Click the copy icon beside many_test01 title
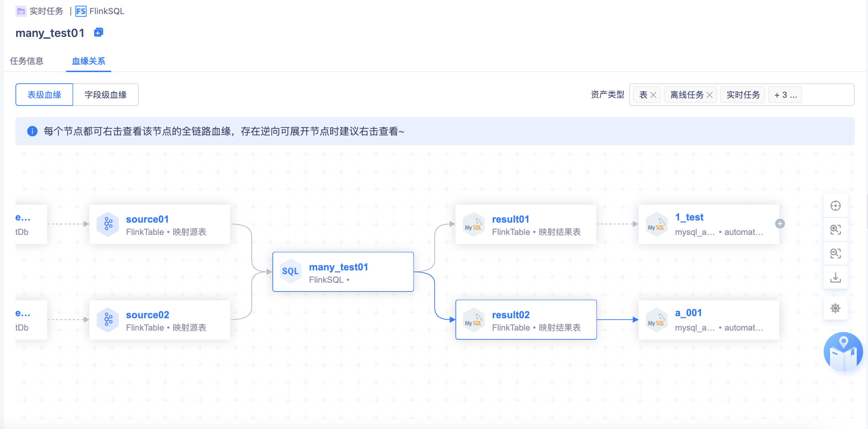This screenshot has height=429, width=868. pos(99,32)
